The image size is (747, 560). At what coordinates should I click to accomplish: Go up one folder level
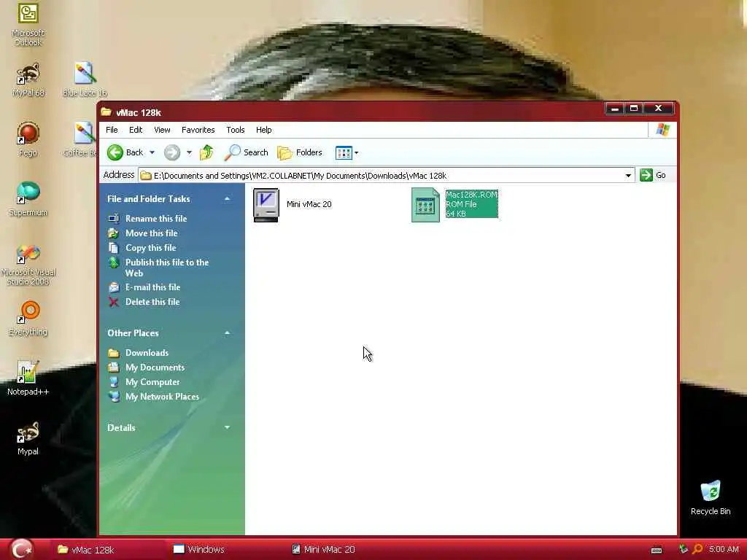[206, 152]
